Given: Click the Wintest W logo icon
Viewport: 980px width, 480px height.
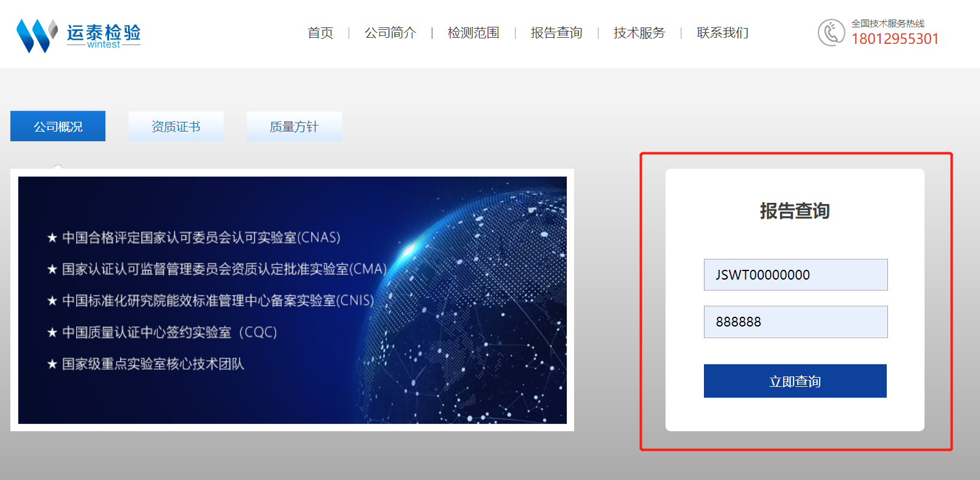Looking at the screenshot, I should point(36,35).
